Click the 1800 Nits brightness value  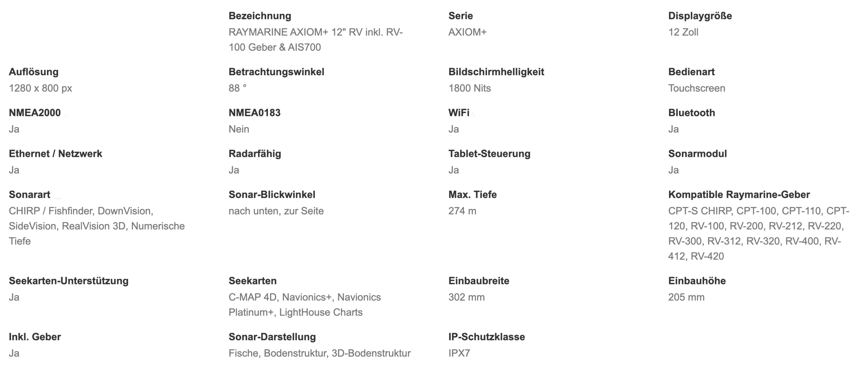[x=469, y=88]
